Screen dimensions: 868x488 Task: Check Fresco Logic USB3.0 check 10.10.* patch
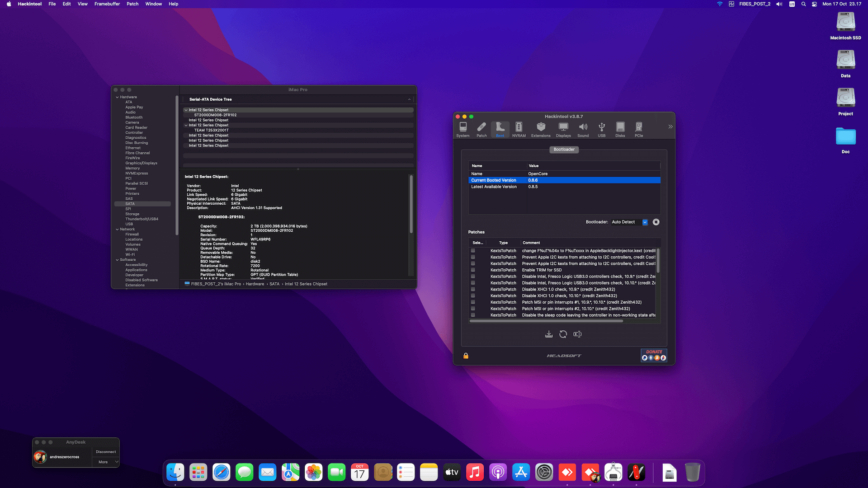(x=473, y=283)
